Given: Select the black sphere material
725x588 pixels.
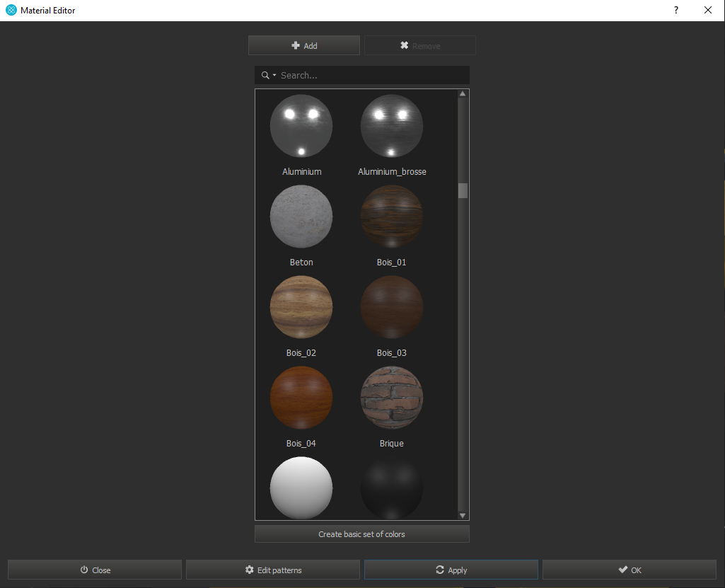Looking at the screenshot, I should (x=392, y=488).
